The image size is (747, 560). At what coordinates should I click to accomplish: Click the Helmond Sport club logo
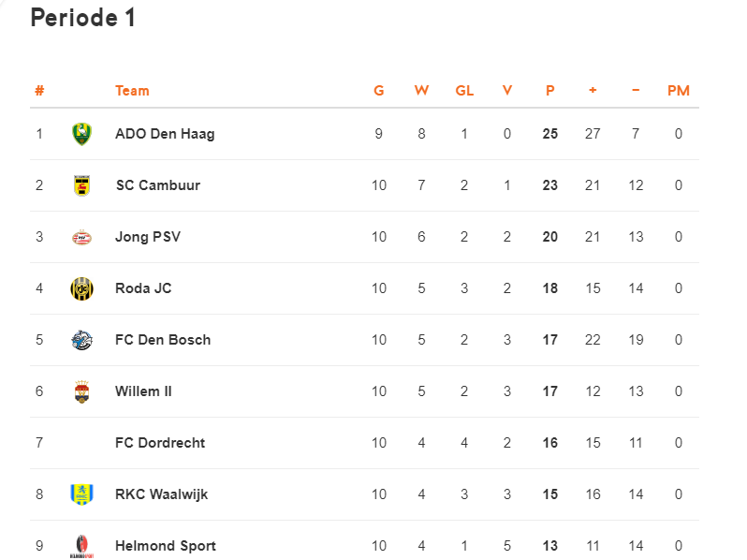[81, 546]
